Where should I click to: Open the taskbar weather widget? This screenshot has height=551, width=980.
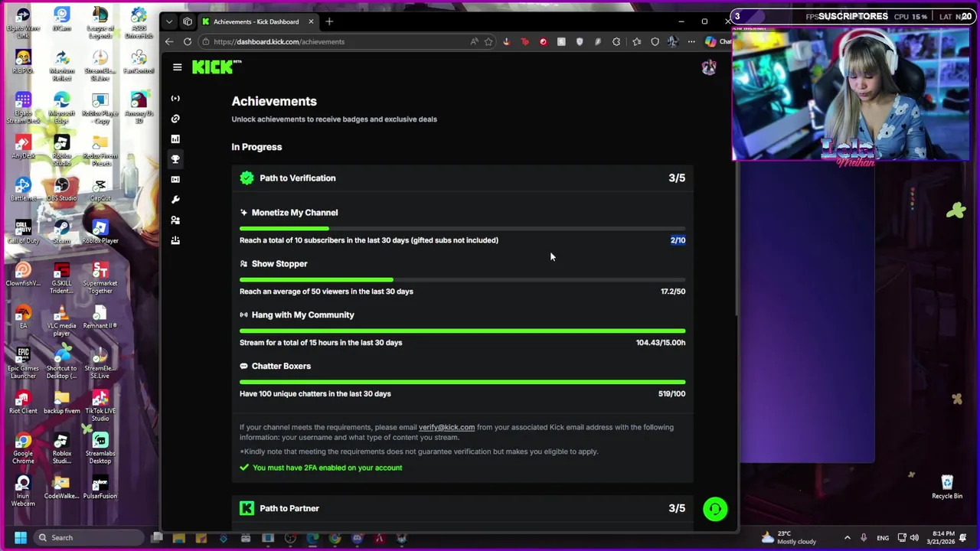789,537
